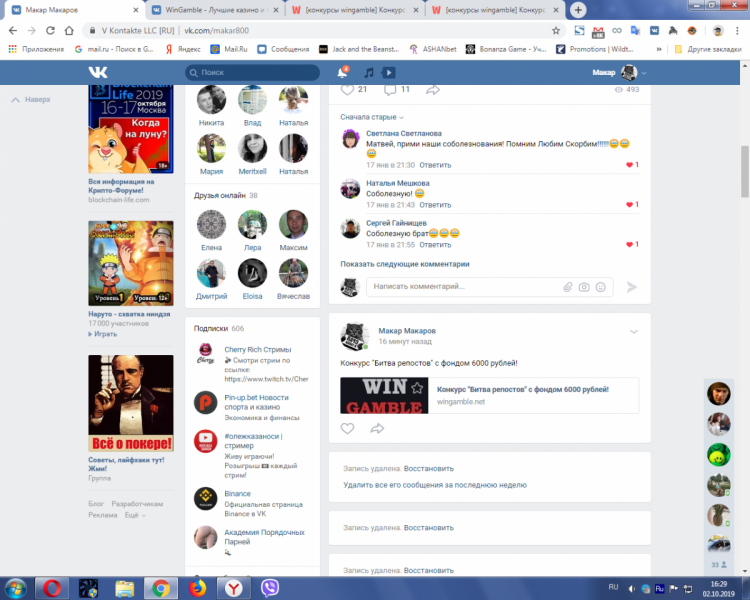
Task: Open 'Cherry Rich Стримы' subscription
Action: pyautogui.click(x=258, y=350)
